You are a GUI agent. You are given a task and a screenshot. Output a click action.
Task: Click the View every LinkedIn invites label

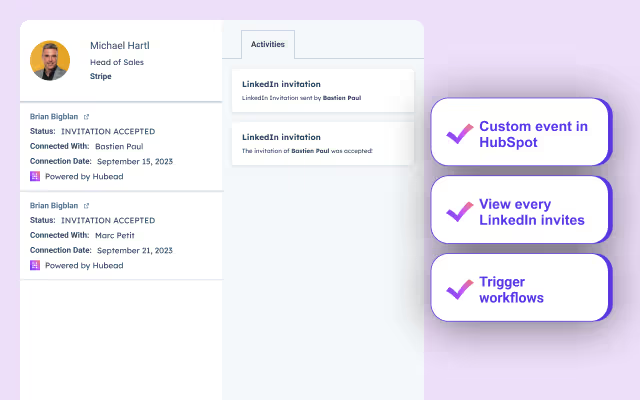531,211
